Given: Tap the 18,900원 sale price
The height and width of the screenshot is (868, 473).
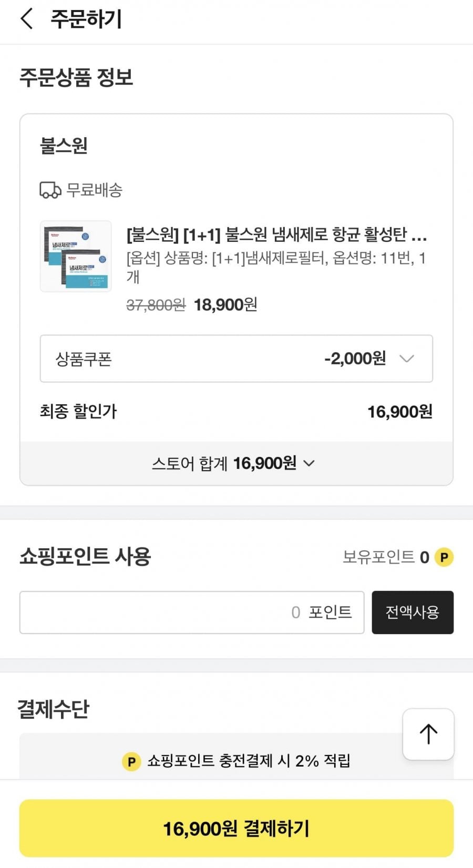Looking at the screenshot, I should [225, 304].
